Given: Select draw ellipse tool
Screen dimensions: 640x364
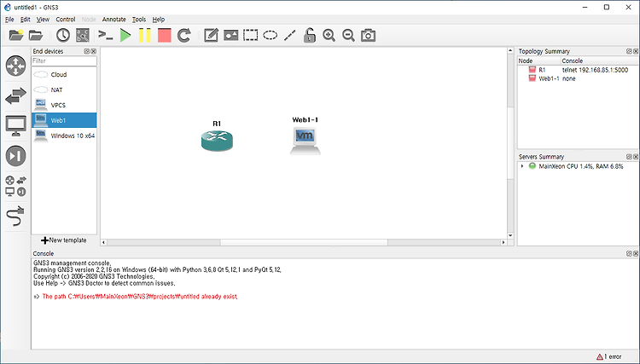Looking at the screenshot, I should click(x=271, y=36).
